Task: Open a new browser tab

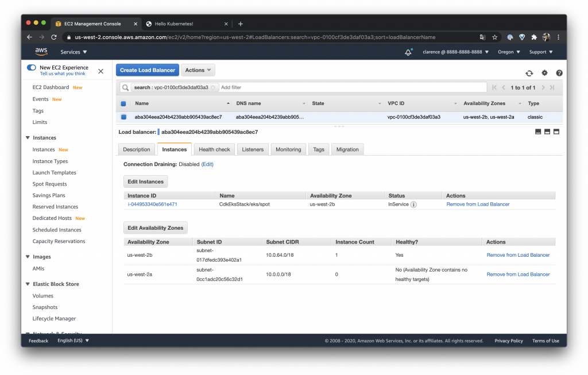Action: tap(241, 24)
